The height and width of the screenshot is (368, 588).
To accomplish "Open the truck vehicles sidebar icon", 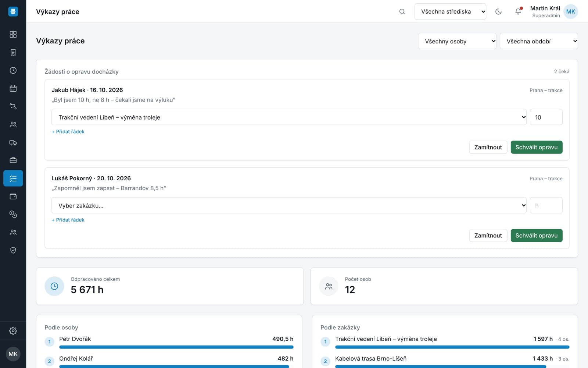I will point(13,142).
